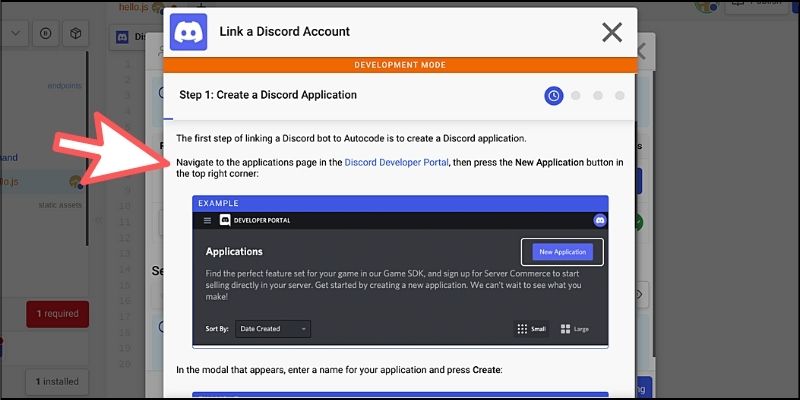Click Discord avatar icon in example header
This screenshot has width=800, height=400.
pos(599,220)
